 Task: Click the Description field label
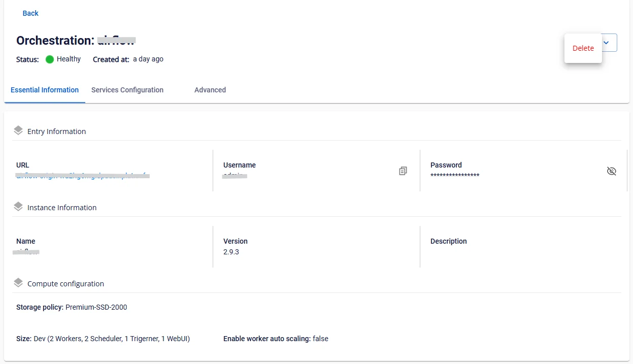coord(449,241)
